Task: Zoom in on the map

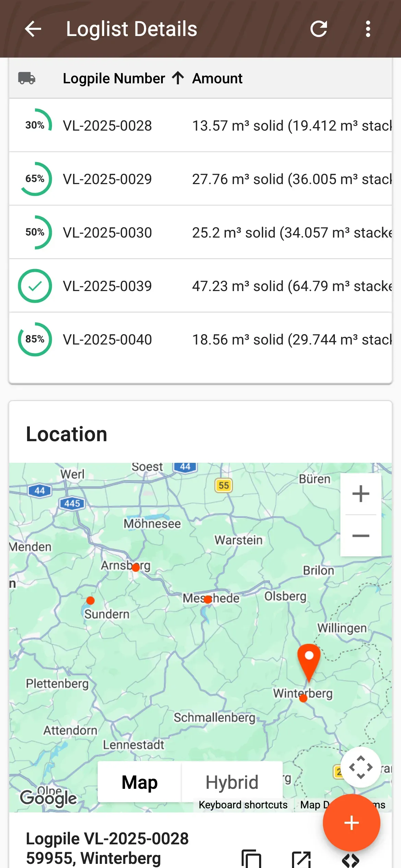Action: coord(361,494)
